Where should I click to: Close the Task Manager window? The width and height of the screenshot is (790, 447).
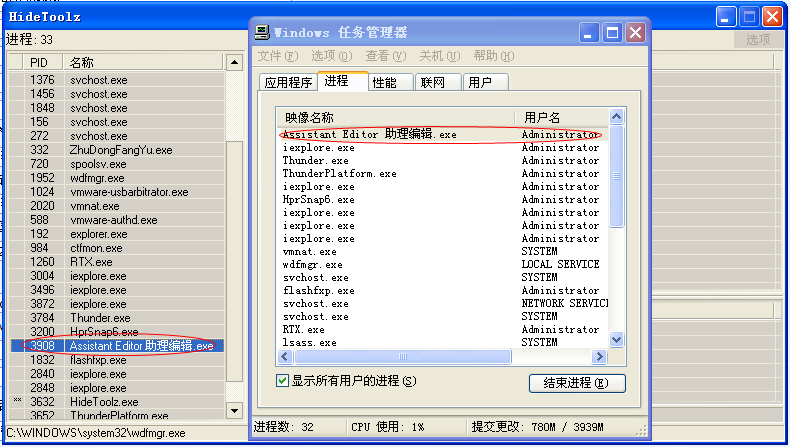(636, 33)
